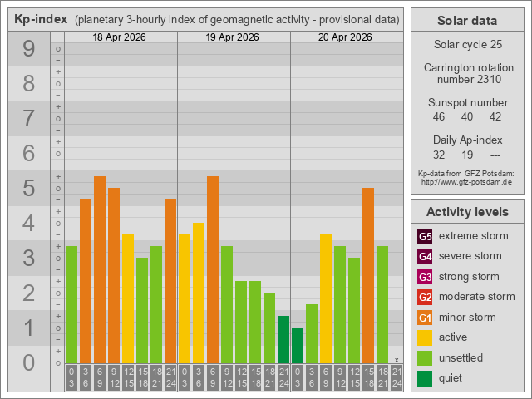Click the G3 strong storm badge
Image resolution: width=532 pixels, height=399 pixels.
[x=425, y=277]
